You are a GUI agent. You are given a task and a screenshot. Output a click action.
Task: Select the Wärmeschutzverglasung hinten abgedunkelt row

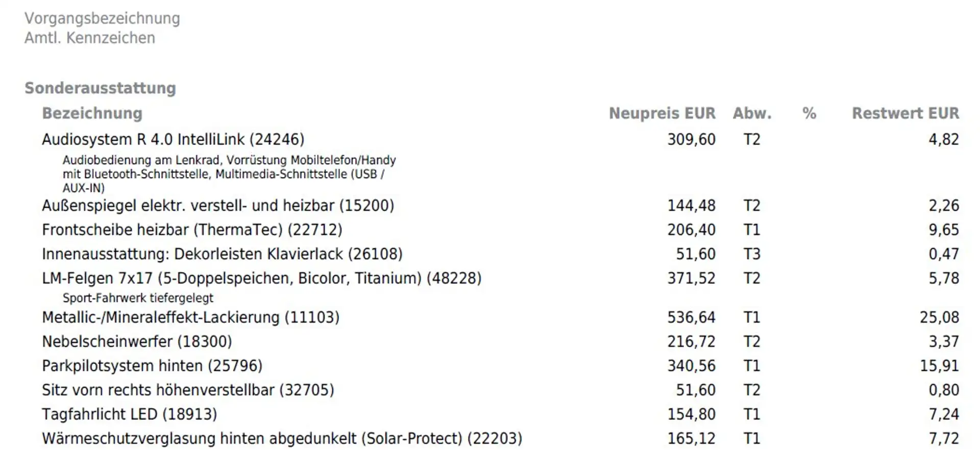click(x=282, y=439)
